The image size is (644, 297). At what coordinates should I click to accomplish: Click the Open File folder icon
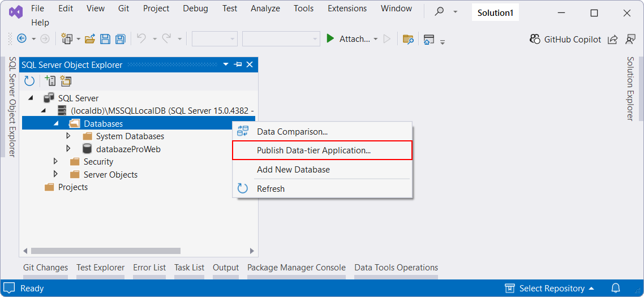[90, 39]
